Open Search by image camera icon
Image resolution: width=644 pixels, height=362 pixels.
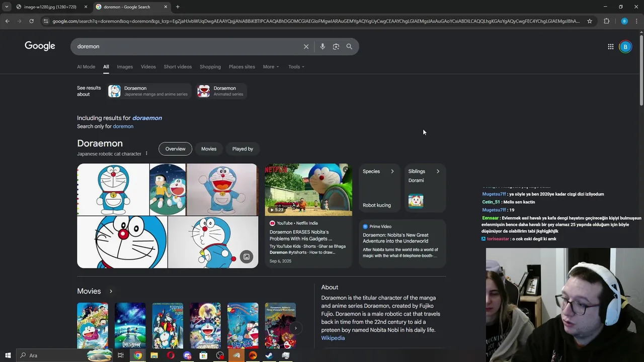tap(336, 46)
